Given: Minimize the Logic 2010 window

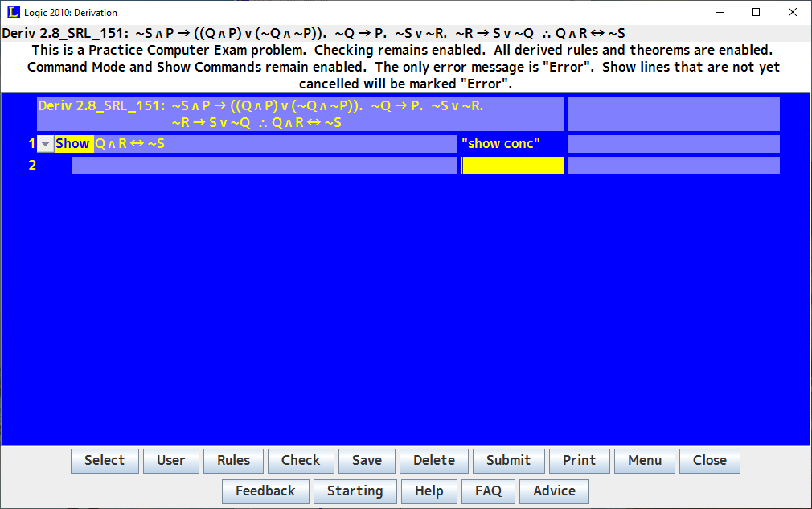Looking at the screenshot, I should click(720, 12).
